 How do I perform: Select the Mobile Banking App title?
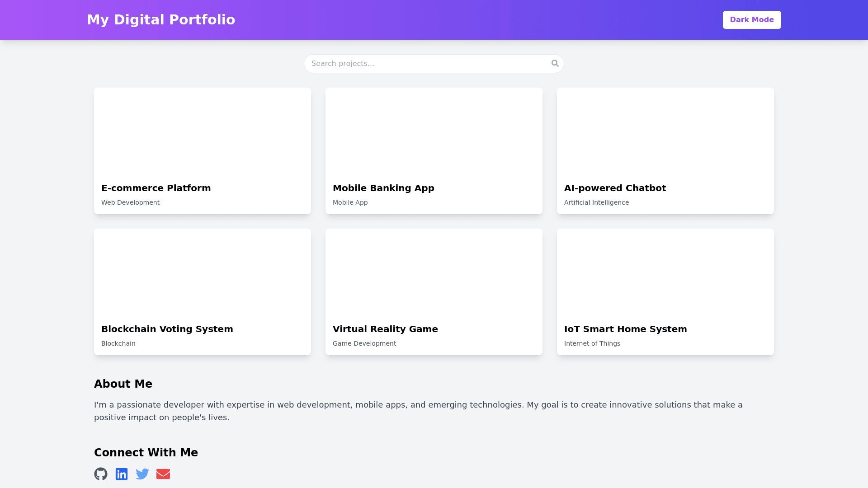[x=383, y=188]
